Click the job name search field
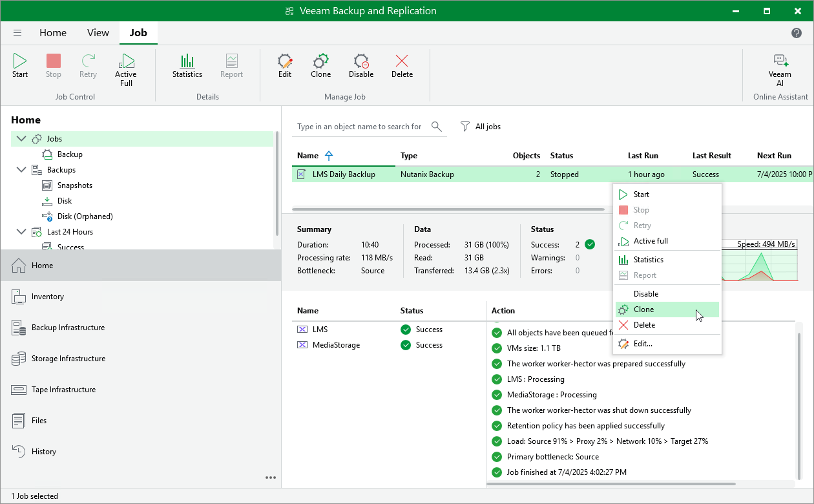The height and width of the screenshot is (504, 814). [359, 127]
